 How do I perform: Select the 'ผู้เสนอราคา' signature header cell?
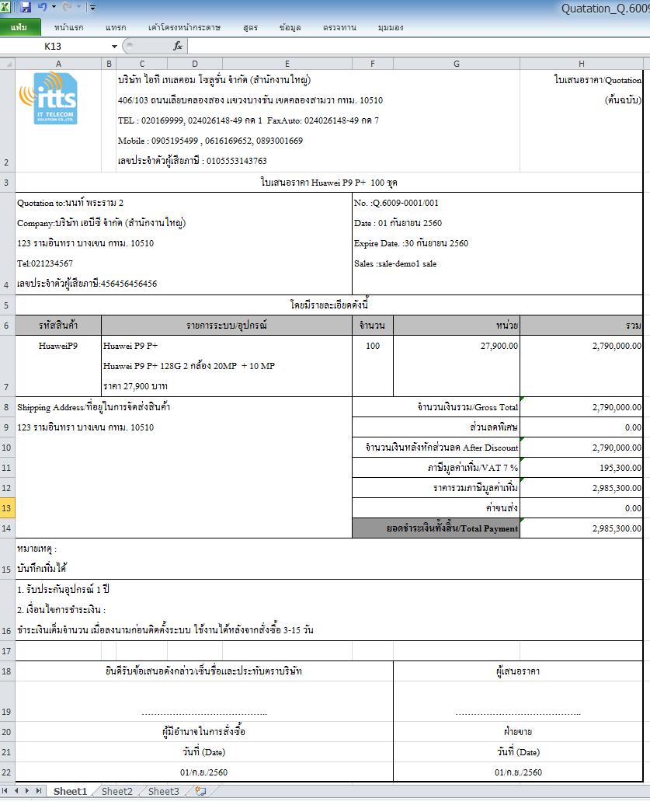tap(518, 671)
